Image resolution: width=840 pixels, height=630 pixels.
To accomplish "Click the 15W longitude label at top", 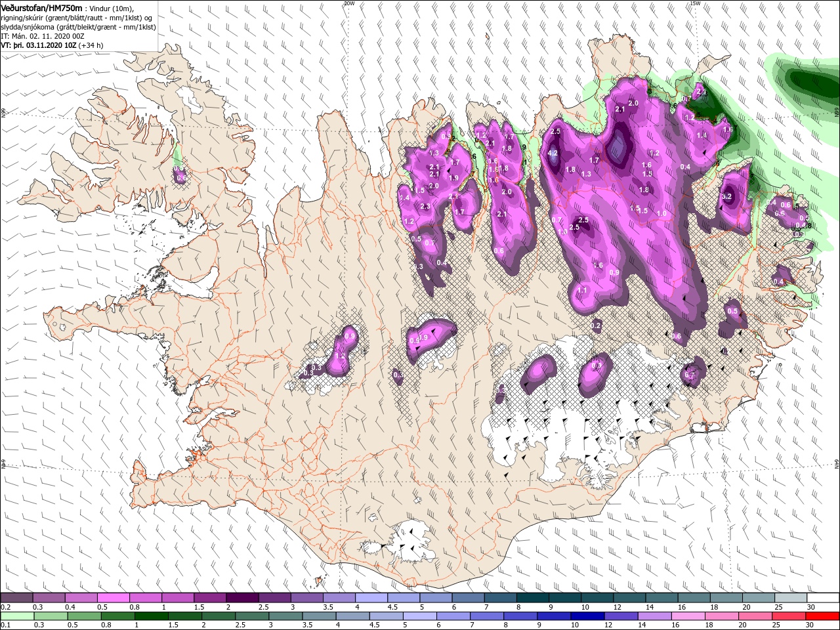I will tap(695, 3).
